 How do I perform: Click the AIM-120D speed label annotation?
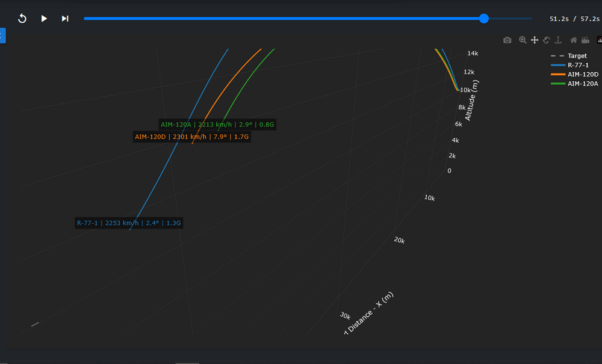(191, 137)
